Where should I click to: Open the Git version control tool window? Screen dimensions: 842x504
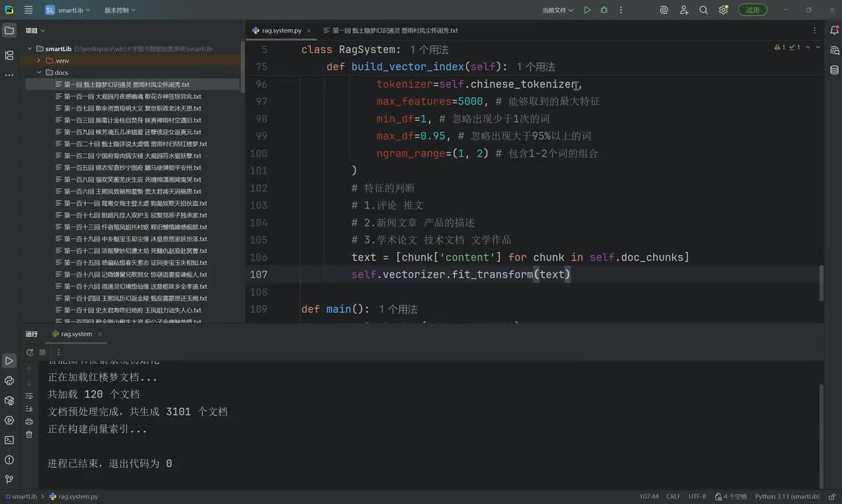coord(9,479)
